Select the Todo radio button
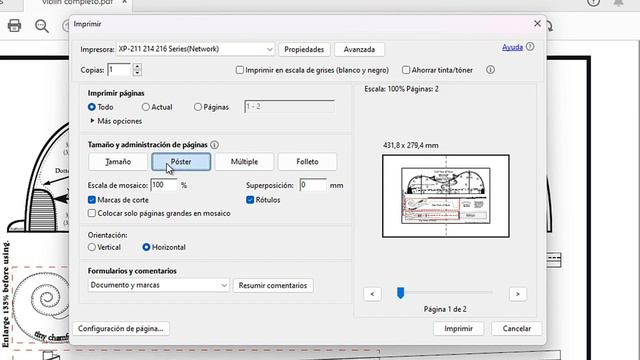640x360 pixels. point(92,107)
